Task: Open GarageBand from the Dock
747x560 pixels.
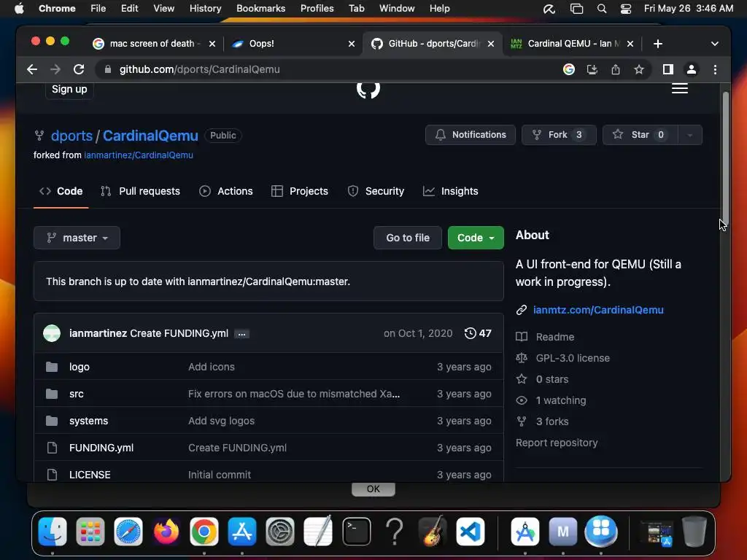Action: pyautogui.click(x=433, y=531)
